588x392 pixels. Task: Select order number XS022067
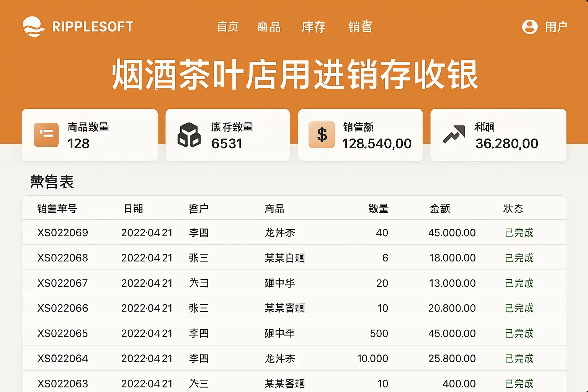[x=63, y=283]
